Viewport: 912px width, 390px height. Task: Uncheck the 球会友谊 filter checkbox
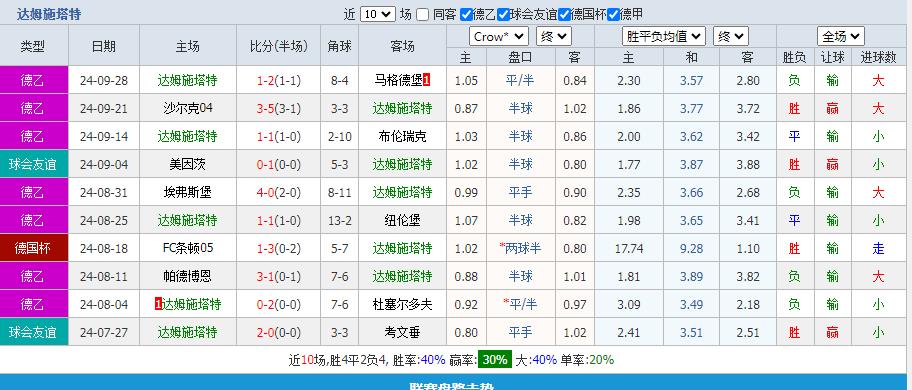click(x=503, y=15)
